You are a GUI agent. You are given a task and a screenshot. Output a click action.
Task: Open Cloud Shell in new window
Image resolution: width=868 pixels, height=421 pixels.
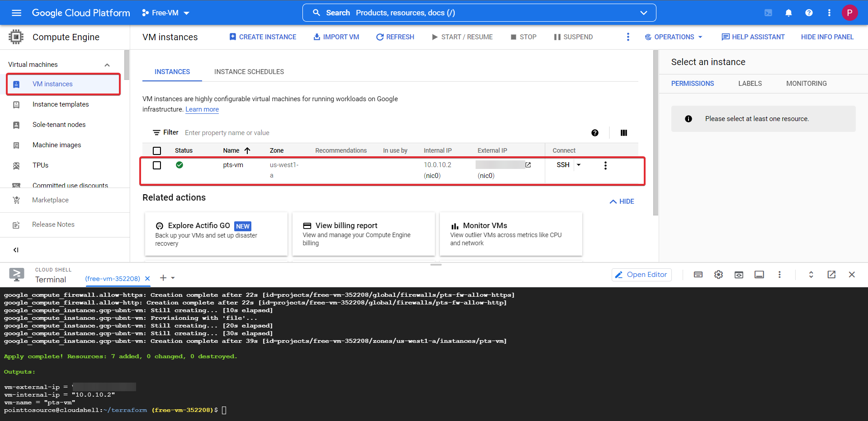point(831,275)
